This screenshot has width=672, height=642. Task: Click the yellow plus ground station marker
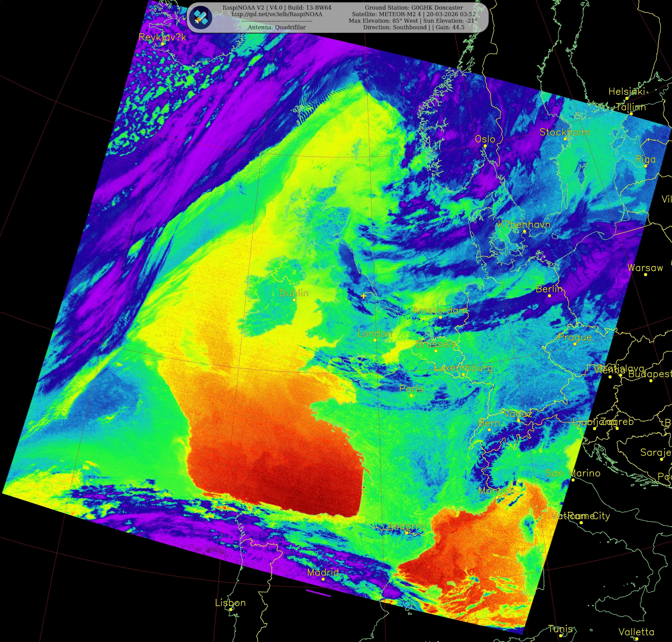(x=364, y=296)
